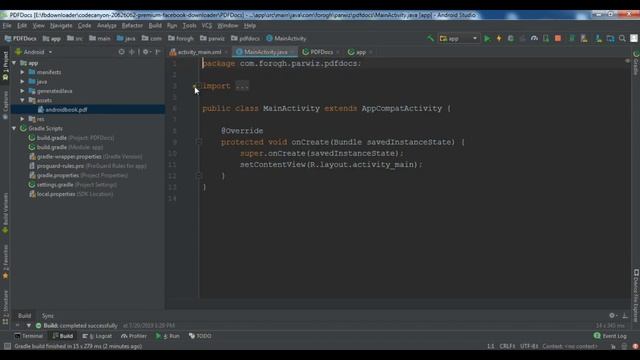The width and height of the screenshot is (640, 360).
Task: Open the Build menu
Action: (x=155, y=25)
